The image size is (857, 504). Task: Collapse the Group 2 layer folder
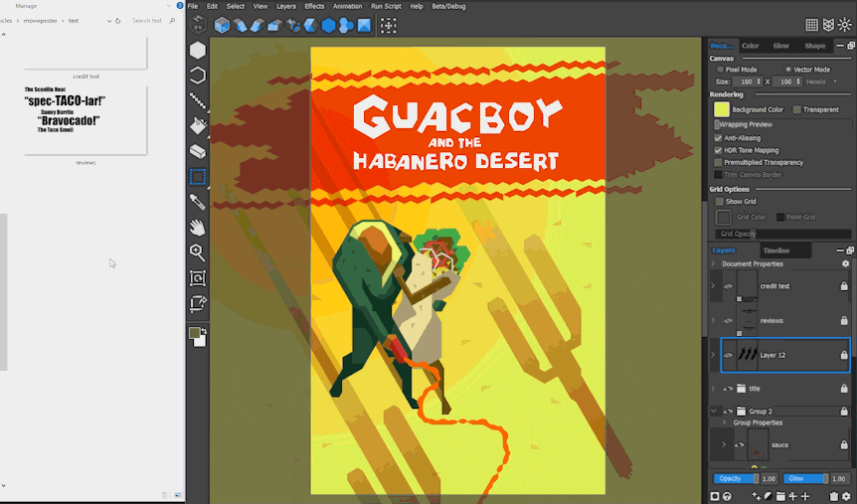(713, 411)
